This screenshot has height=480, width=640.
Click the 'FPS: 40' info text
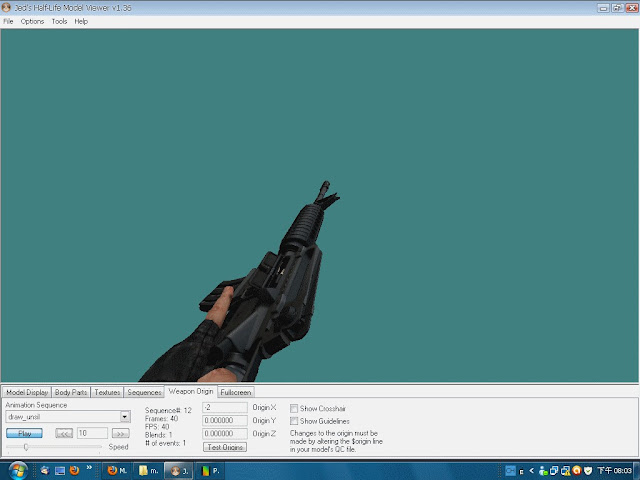click(157, 427)
